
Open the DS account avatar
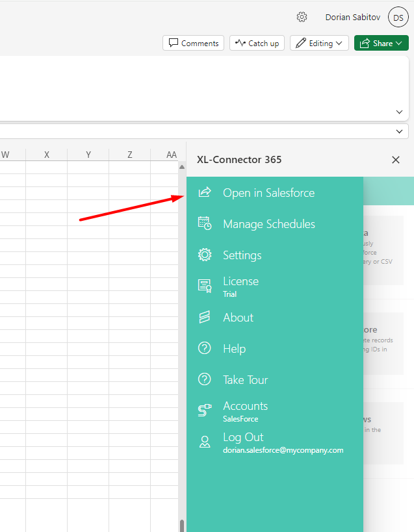point(398,18)
